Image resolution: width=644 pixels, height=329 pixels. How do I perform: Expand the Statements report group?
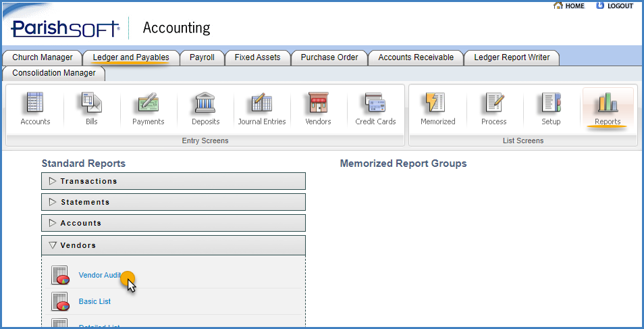(173, 202)
